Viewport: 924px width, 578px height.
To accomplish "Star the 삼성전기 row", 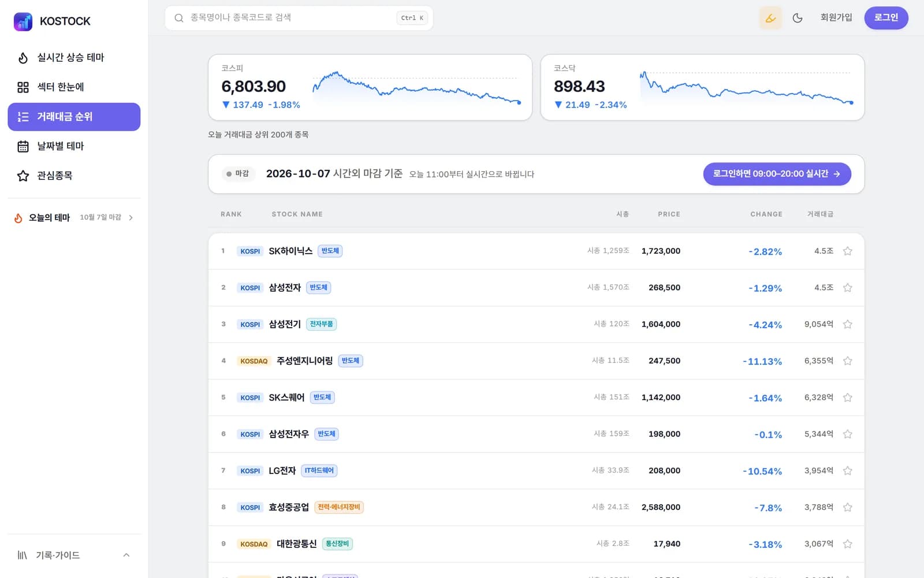I will [x=848, y=324].
